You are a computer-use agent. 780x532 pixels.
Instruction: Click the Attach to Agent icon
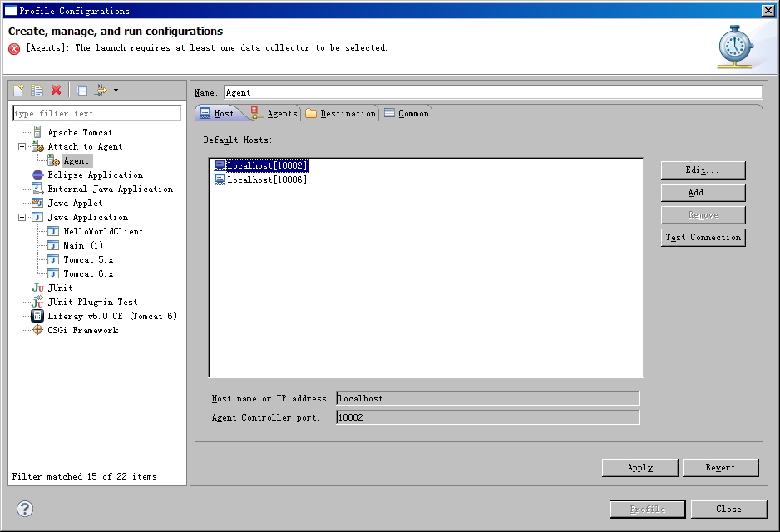(37, 146)
